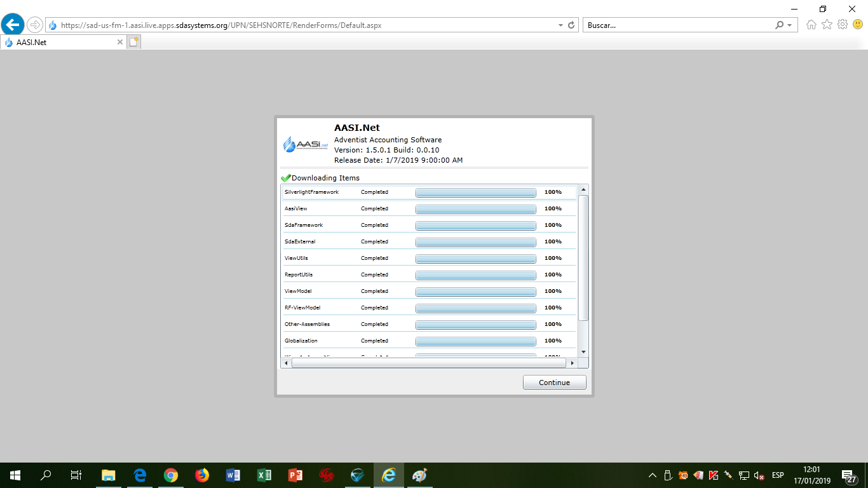Image resolution: width=868 pixels, height=488 pixels.
Task: Open a new tab with the blank tab button
Action: [133, 42]
